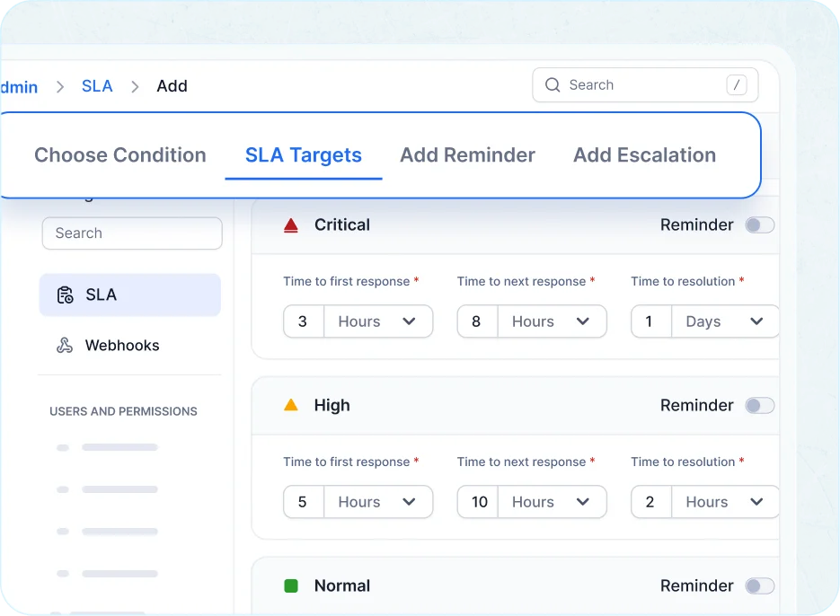Click Critical Time to next response label

pyautogui.click(x=521, y=281)
